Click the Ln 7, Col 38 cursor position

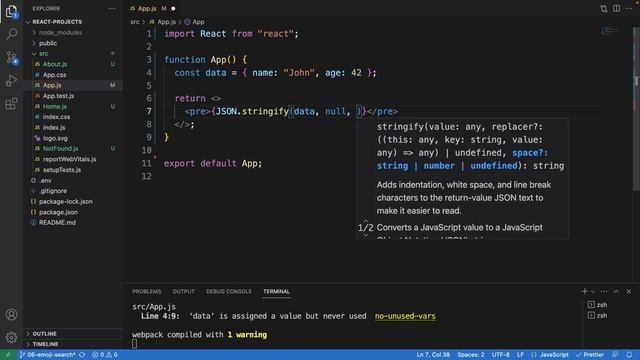coord(433,355)
